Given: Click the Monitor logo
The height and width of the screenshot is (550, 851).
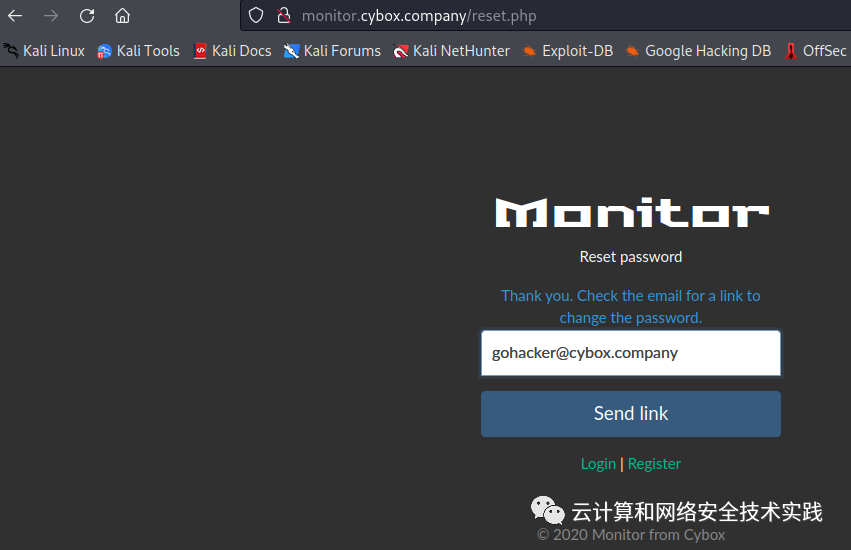Looking at the screenshot, I should (632, 212).
